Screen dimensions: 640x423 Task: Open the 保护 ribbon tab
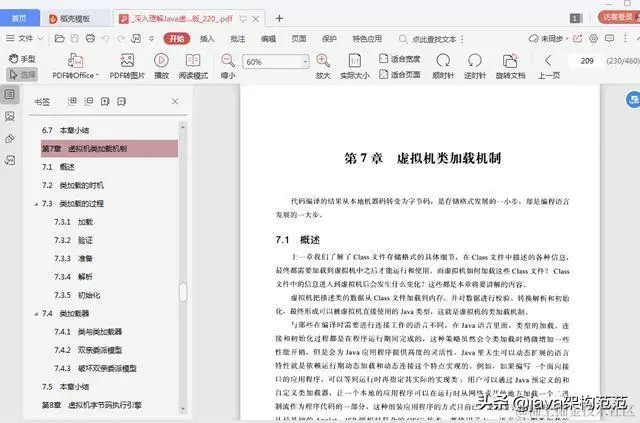[329, 39]
